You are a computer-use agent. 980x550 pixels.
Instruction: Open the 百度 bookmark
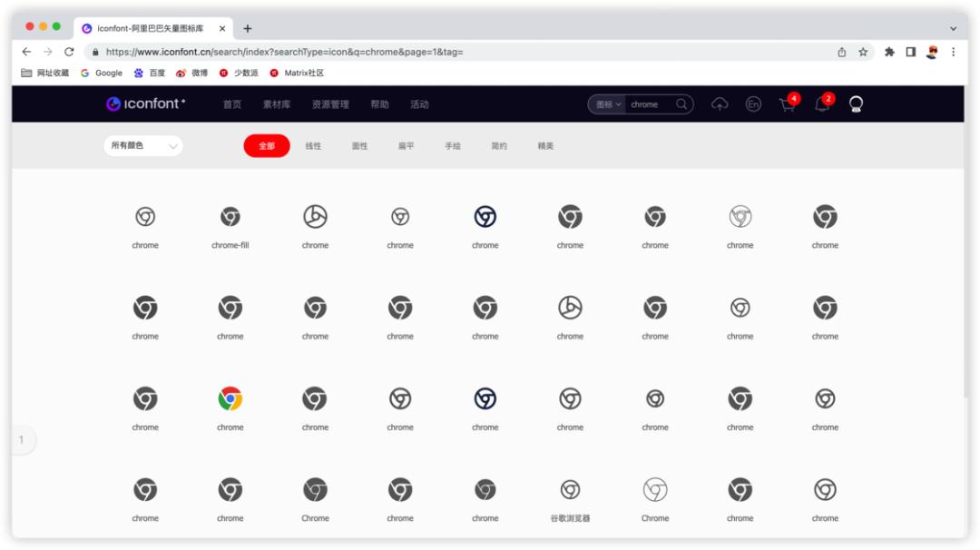(x=150, y=74)
